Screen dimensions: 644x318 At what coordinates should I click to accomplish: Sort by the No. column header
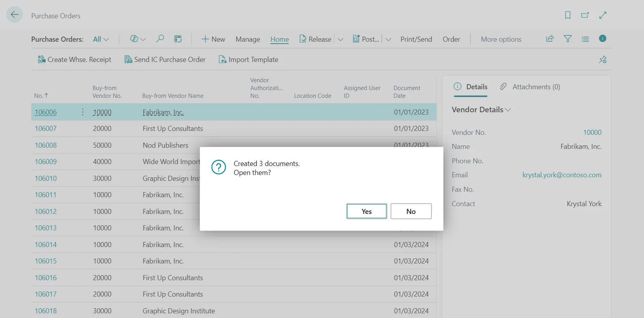point(41,95)
